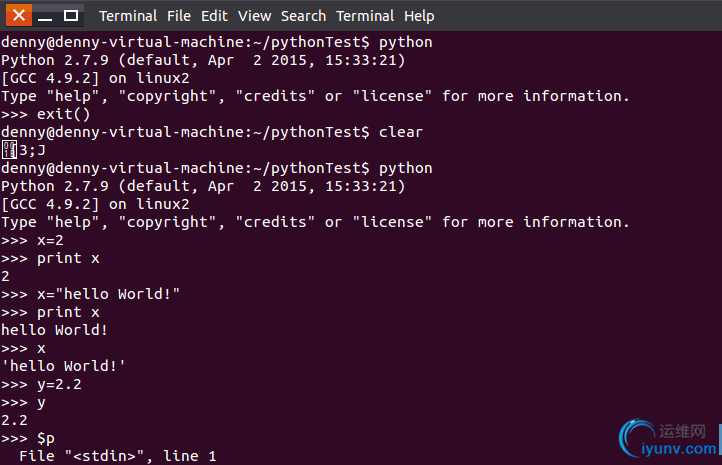This screenshot has height=465, width=722.
Task: Open the Help menu
Action: tap(419, 16)
